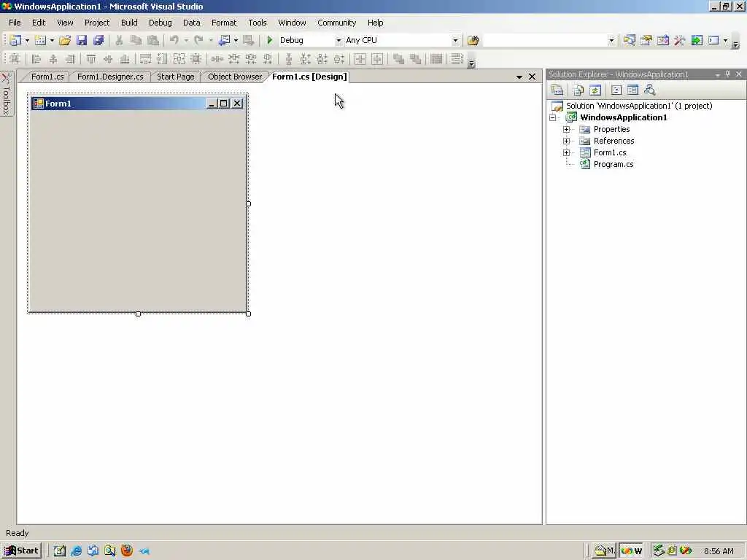
Task: Toggle auto-hide pin on Solution Explorer
Action: tap(727, 74)
